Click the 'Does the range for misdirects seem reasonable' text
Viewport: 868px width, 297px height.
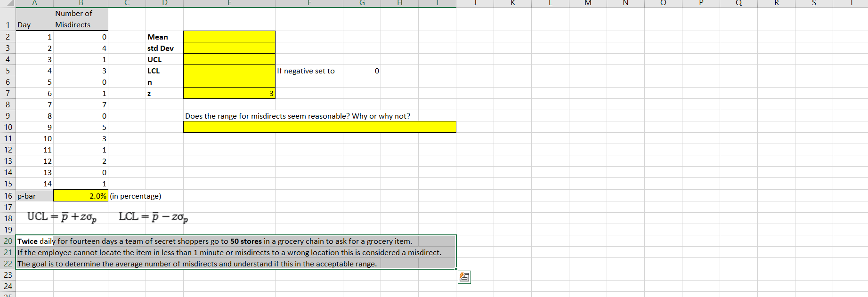tap(297, 116)
